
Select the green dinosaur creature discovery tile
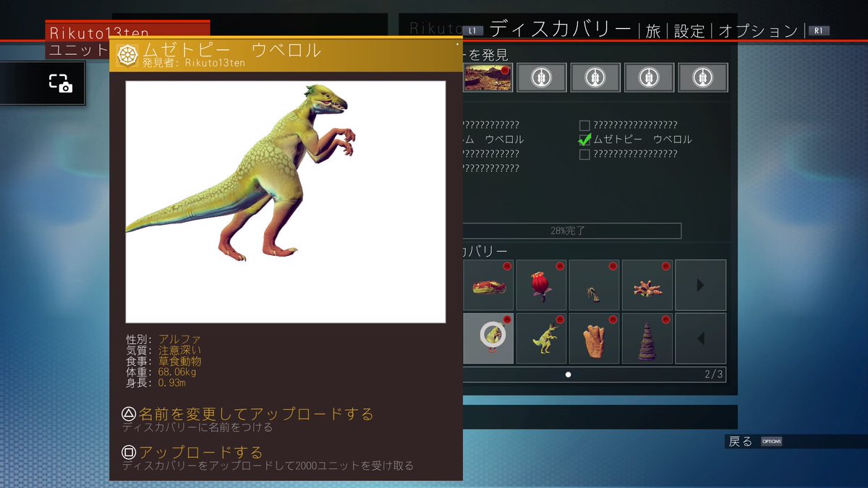[541, 338]
